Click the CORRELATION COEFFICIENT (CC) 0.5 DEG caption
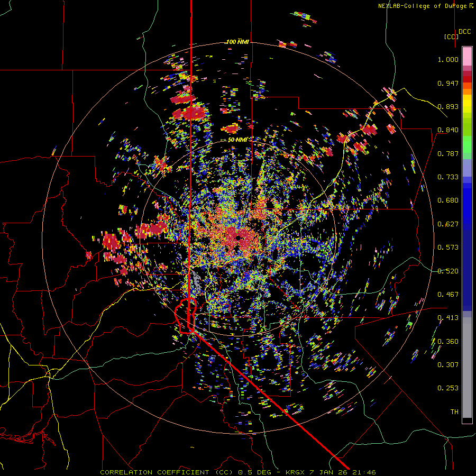 click(186, 472)
